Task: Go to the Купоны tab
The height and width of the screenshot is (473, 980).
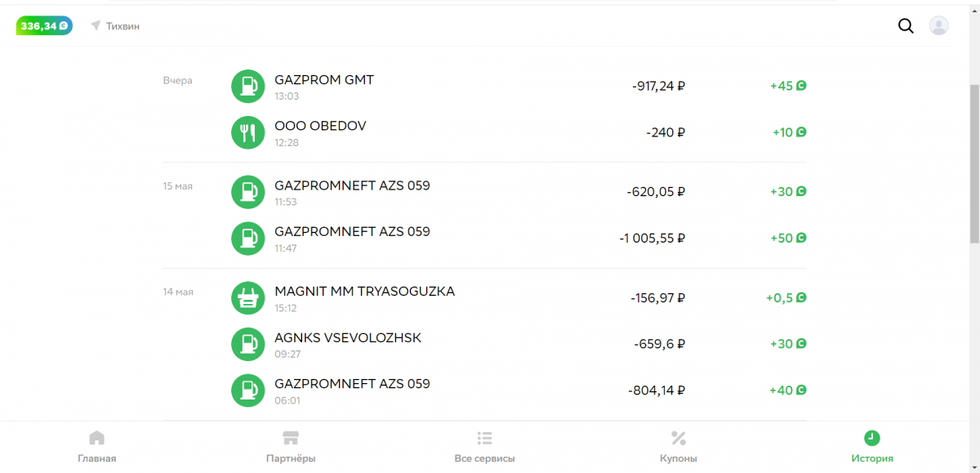Action: click(678, 447)
